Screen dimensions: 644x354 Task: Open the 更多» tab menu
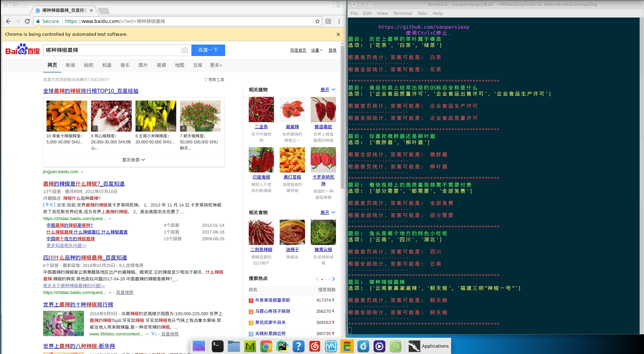[x=216, y=65]
